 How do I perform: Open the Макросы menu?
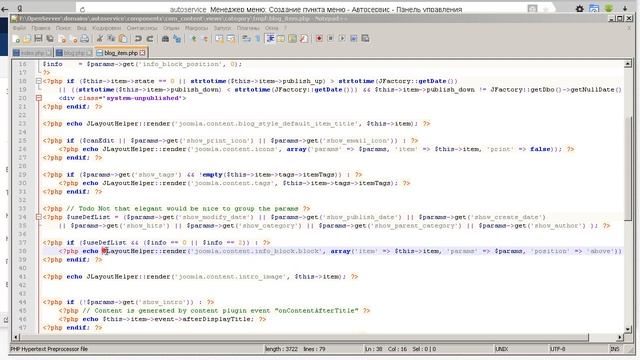[x=196, y=28]
